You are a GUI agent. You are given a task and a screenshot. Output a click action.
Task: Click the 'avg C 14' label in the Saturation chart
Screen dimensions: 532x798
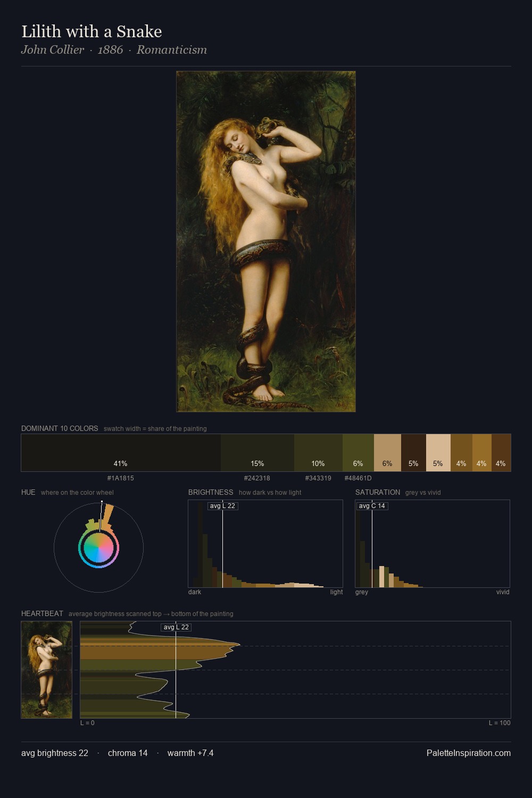coord(372,506)
